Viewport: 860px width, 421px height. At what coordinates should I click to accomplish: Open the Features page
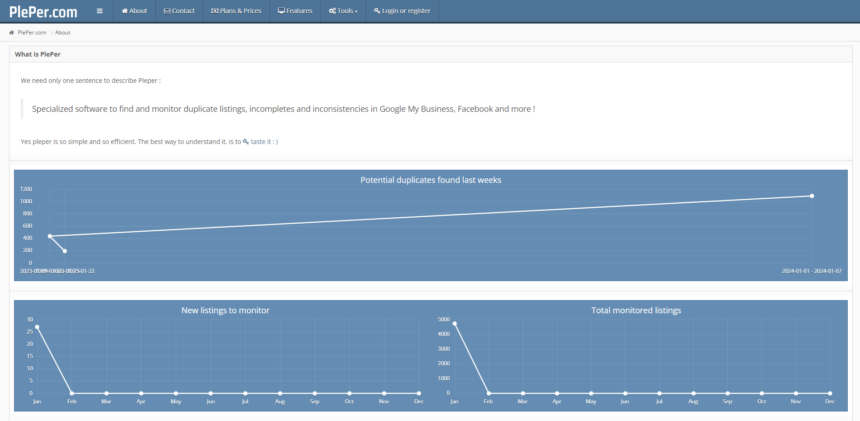pos(295,11)
